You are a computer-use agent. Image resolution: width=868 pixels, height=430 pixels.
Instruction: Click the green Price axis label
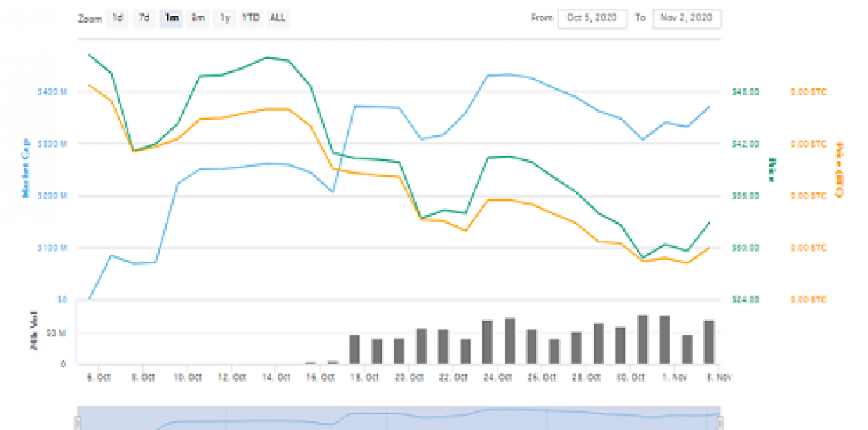[x=771, y=169]
